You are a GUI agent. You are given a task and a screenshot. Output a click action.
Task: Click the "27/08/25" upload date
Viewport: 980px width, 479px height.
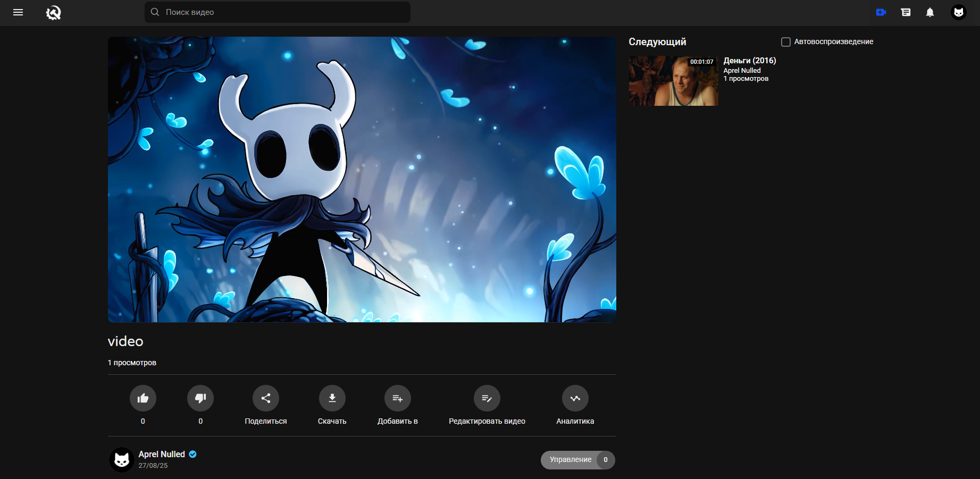tap(153, 466)
